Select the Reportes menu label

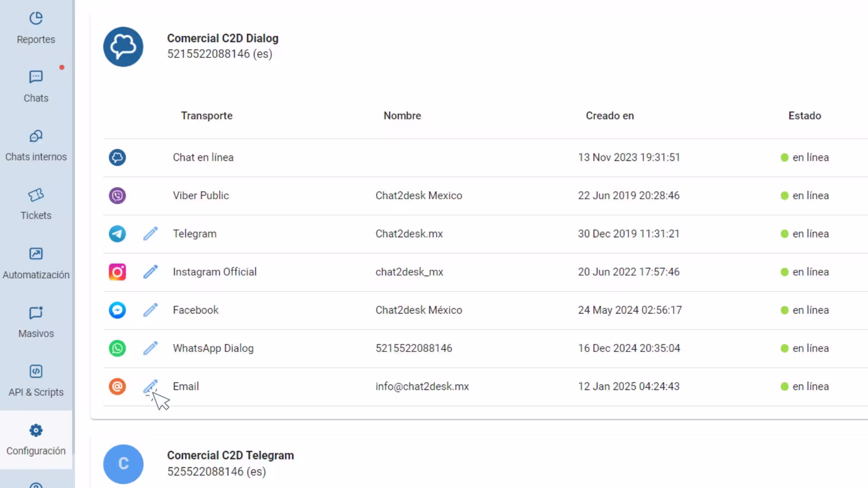[36, 40]
